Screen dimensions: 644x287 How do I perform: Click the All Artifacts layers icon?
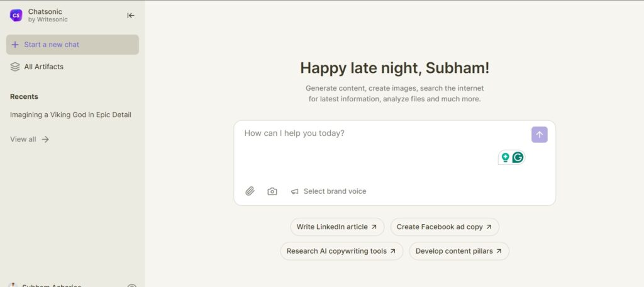tap(15, 67)
